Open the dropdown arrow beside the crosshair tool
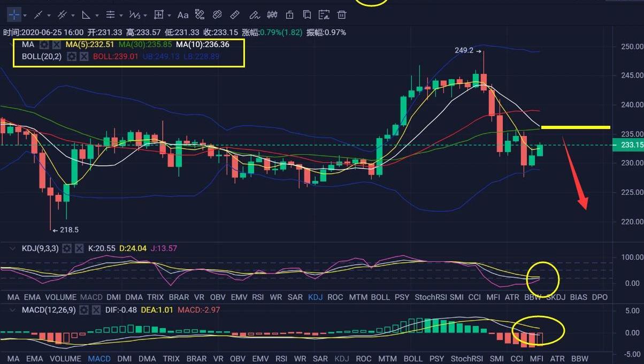This screenshot has height=364, width=644. (25, 15)
